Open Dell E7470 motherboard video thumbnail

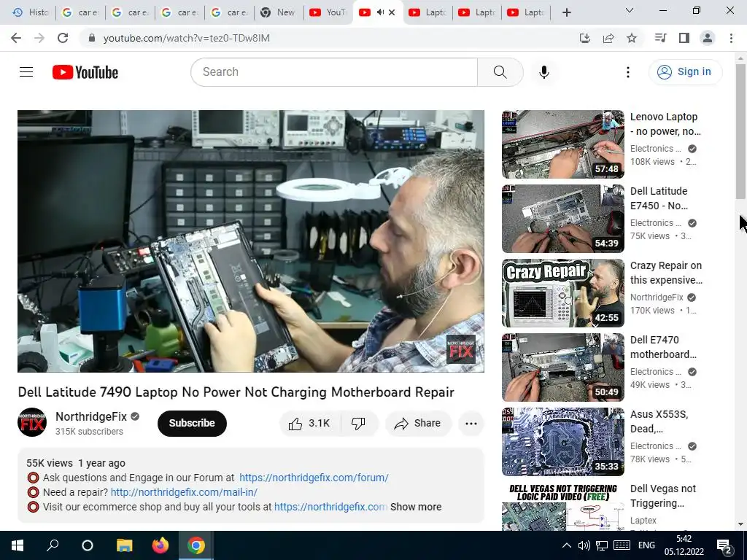click(562, 367)
